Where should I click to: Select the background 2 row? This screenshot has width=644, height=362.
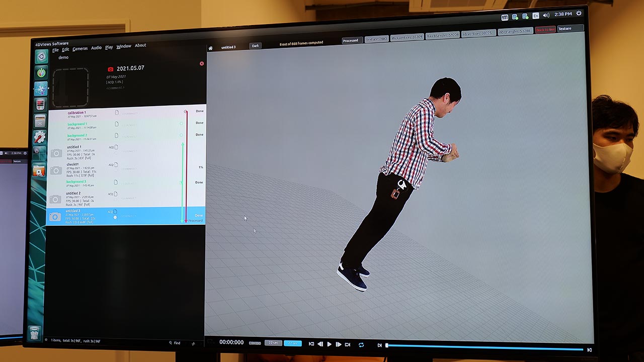click(126, 136)
